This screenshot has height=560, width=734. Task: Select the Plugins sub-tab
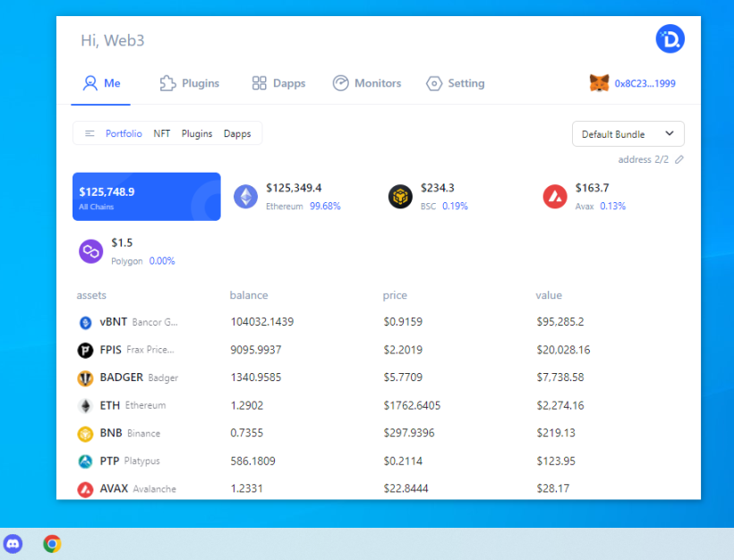tap(197, 134)
